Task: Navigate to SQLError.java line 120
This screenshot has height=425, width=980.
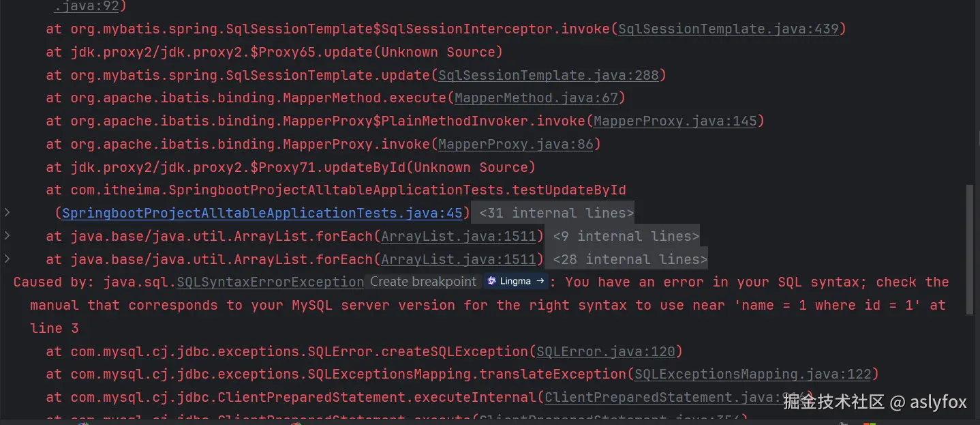Action: click(x=606, y=351)
